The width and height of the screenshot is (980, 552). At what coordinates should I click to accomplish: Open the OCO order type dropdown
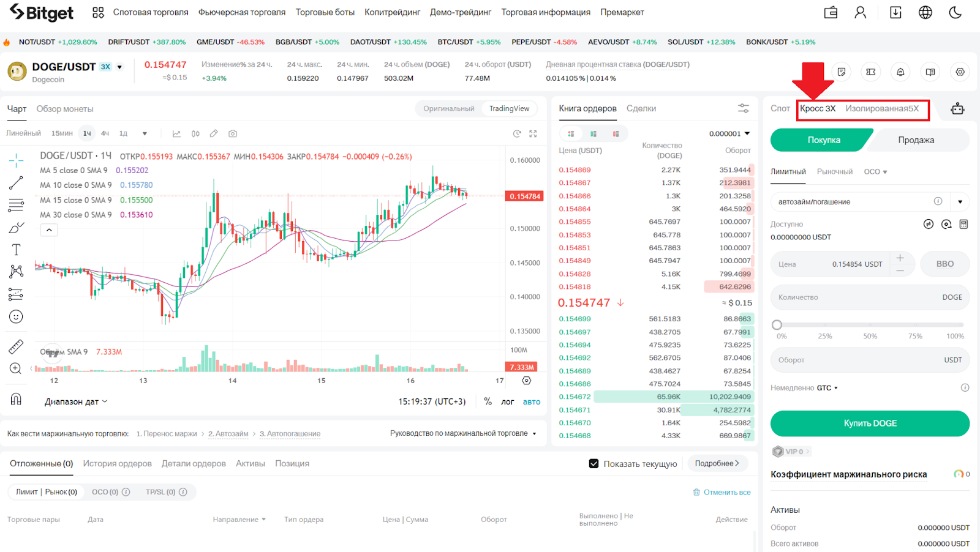875,172
